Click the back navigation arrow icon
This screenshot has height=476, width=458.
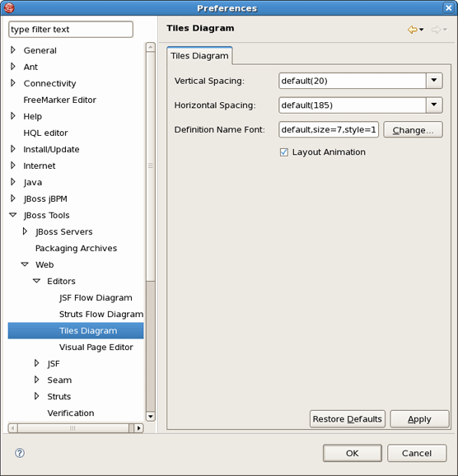[x=412, y=30]
